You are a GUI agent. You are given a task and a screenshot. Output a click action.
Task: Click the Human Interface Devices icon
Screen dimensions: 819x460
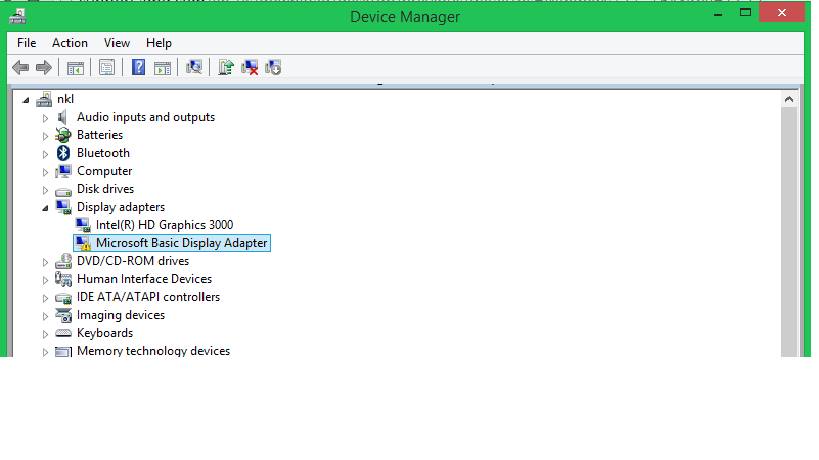coord(63,279)
